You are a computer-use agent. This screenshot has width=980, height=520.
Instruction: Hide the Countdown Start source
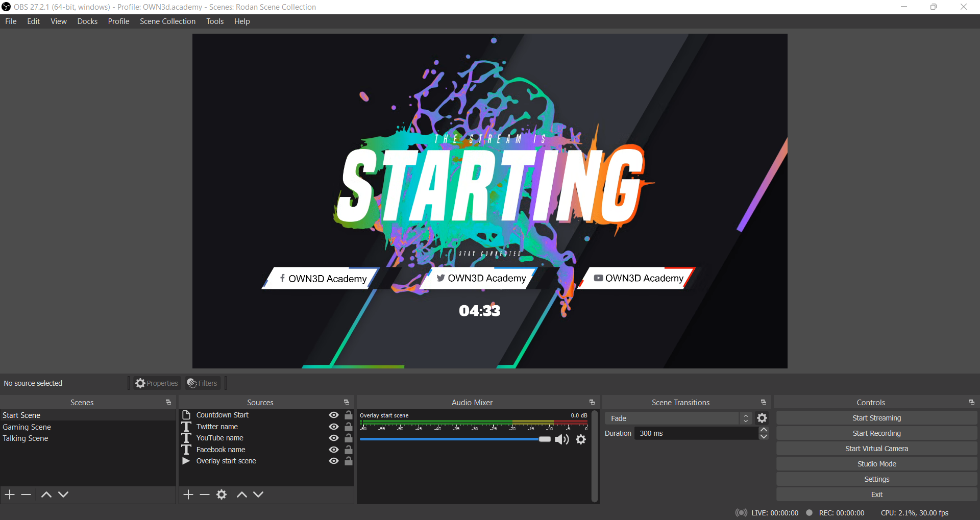[x=334, y=415]
